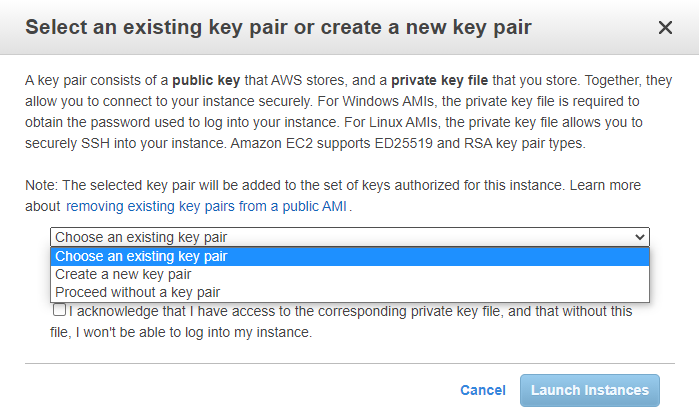Tick the private key acknowledgment checkbox

(x=60, y=310)
